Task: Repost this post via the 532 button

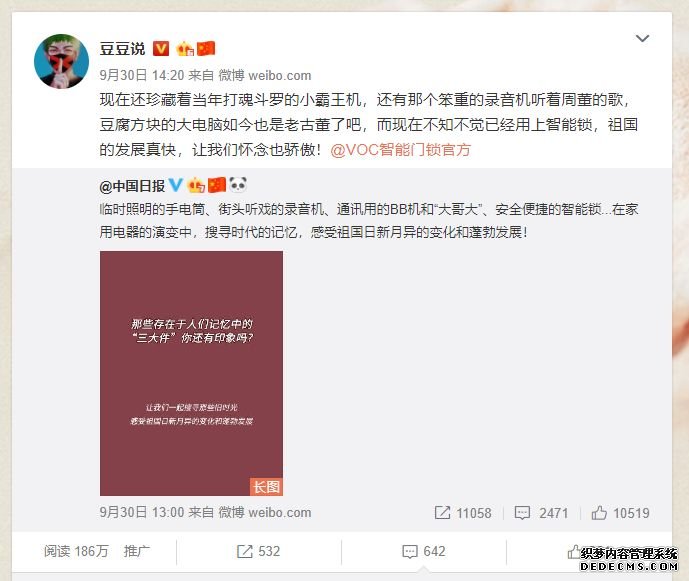Action: pyautogui.click(x=258, y=551)
